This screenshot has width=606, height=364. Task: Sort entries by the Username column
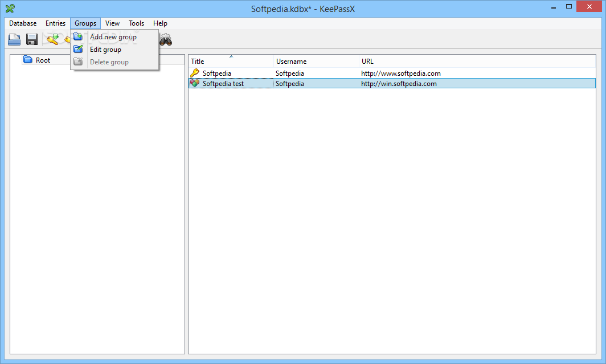316,61
